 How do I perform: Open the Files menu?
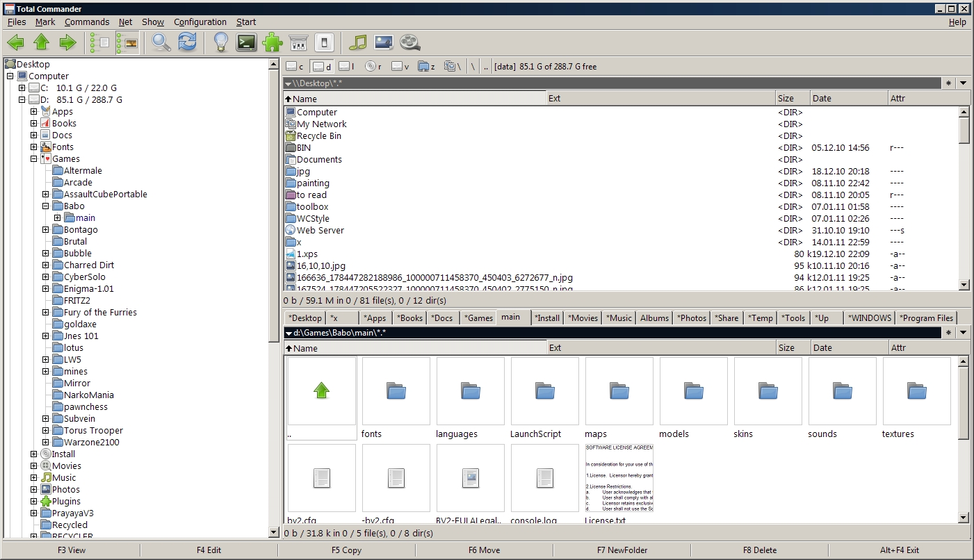coord(17,22)
